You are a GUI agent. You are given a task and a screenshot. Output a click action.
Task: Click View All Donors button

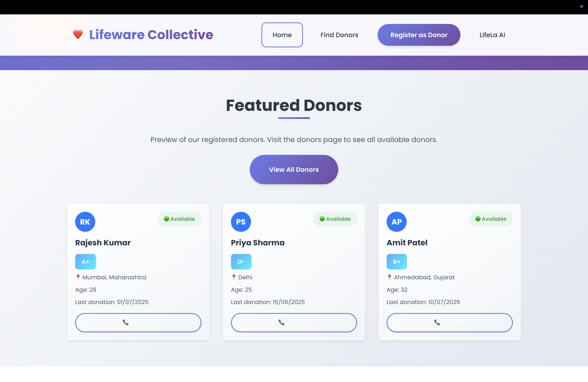pyautogui.click(x=294, y=170)
